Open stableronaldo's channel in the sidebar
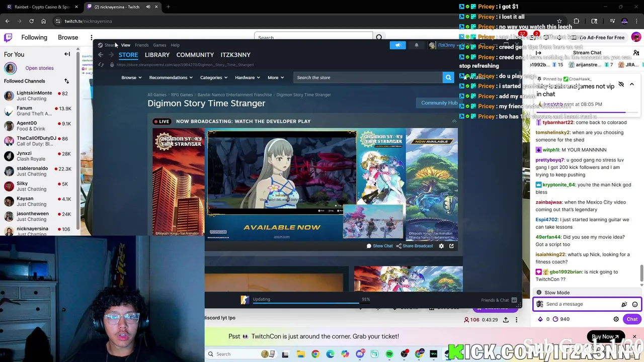The width and height of the screenshot is (644, 362). pyautogui.click(x=38, y=171)
